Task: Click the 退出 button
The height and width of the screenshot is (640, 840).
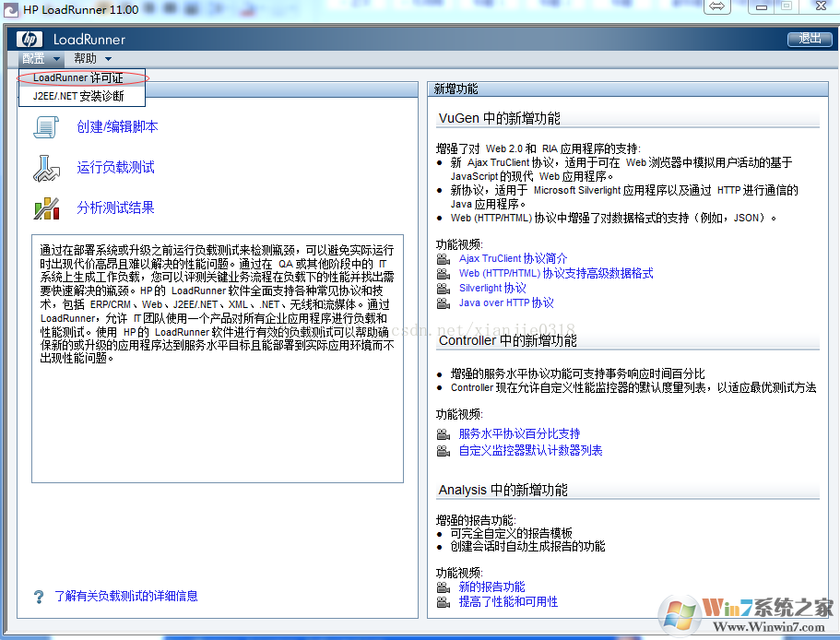Action: 810,39
